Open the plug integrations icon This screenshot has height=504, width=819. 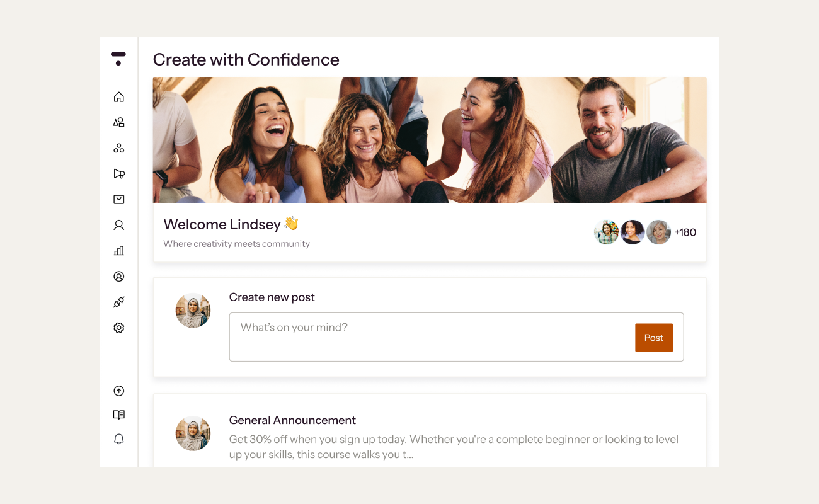point(118,302)
